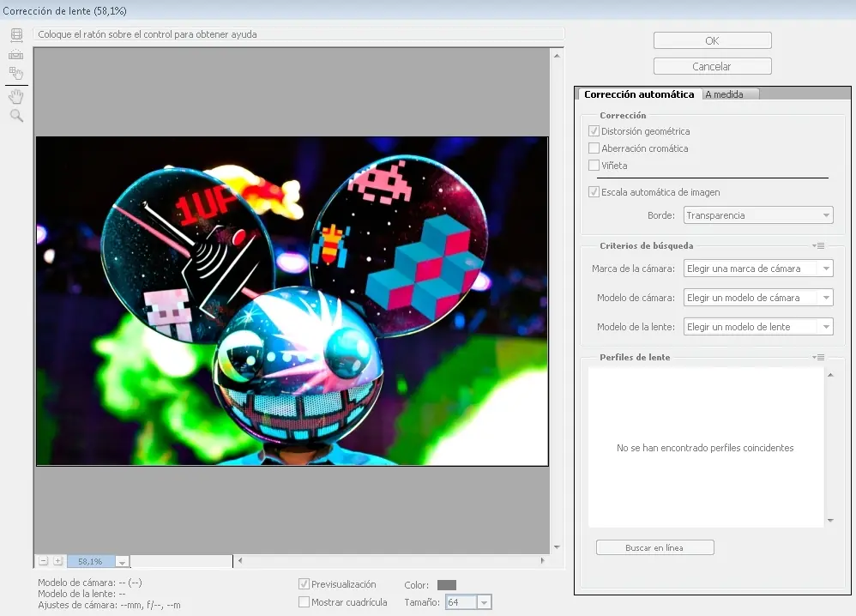The width and height of the screenshot is (856, 616).
Task: Select the Zoom magnifier tool
Action: (16, 116)
